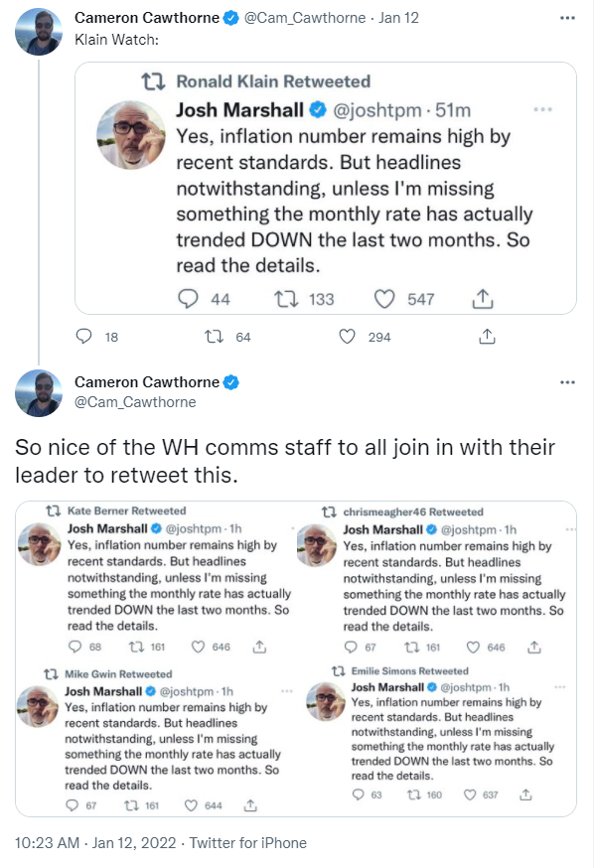
Task: Like the Klain Watch tweet with 294 likes
Action: point(347,337)
